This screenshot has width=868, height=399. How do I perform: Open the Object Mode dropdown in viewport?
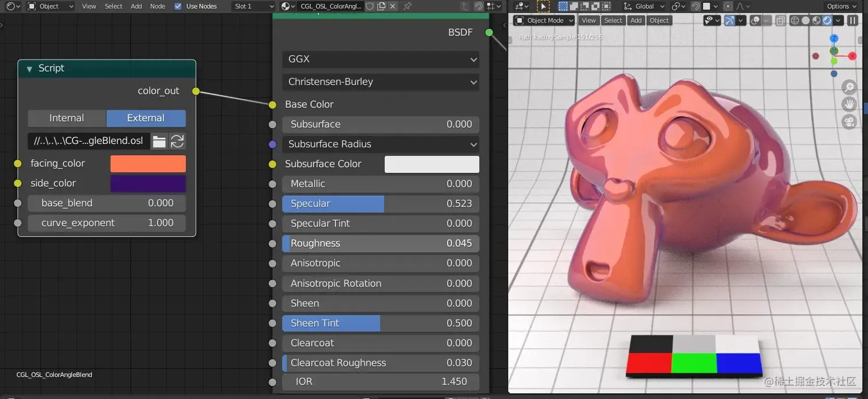coord(544,21)
